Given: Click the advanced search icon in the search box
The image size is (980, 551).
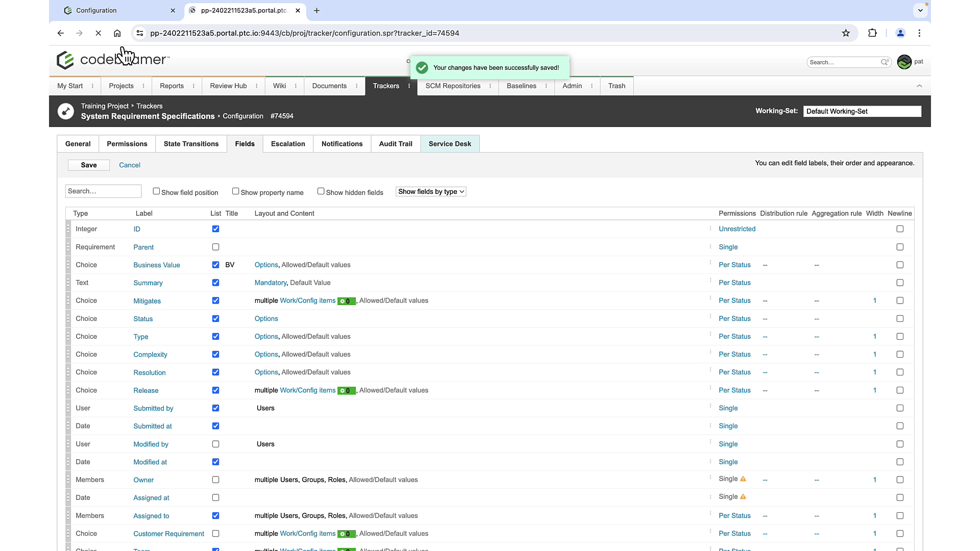Looking at the screenshot, I should 885,62.
